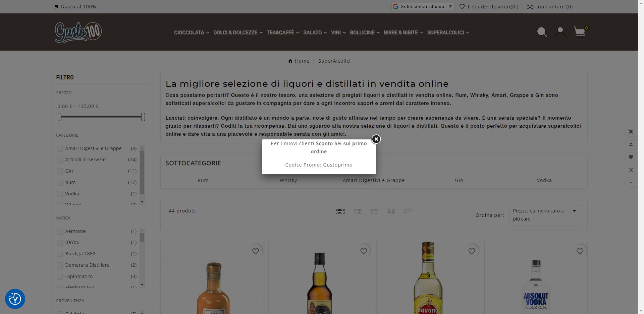Check the BaYou brand filter
This screenshot has height=314, width=644.
point(60,243)
